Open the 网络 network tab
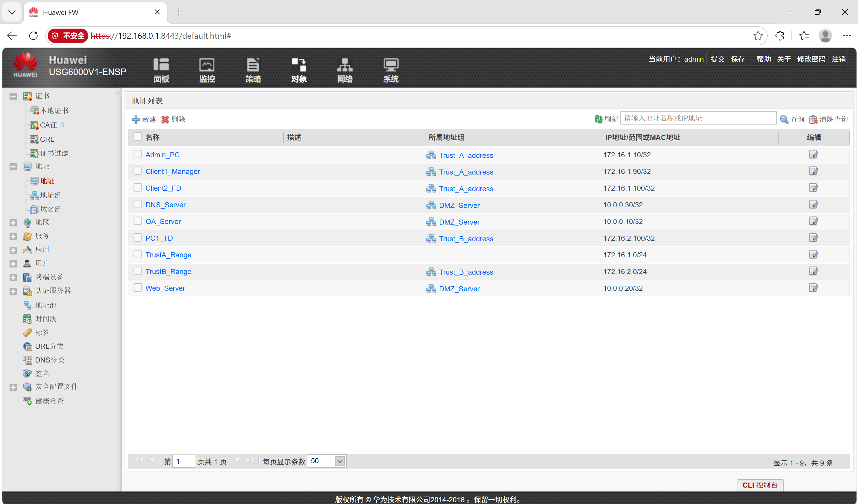This screenshot has height=504, width=858. [x=345, y=70]
